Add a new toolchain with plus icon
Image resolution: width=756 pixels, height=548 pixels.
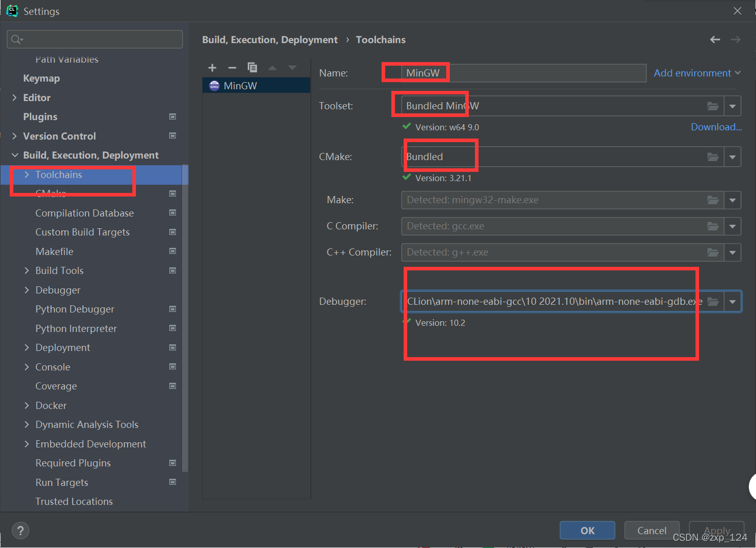(x=212, y=68)
